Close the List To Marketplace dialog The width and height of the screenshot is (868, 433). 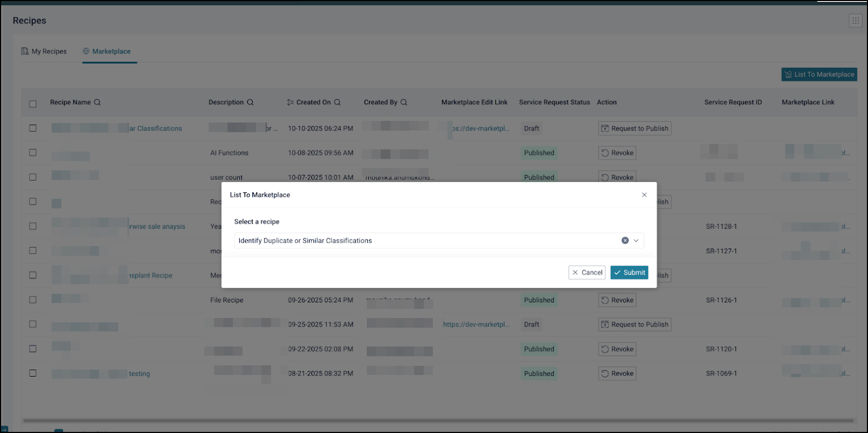point(644,195)
